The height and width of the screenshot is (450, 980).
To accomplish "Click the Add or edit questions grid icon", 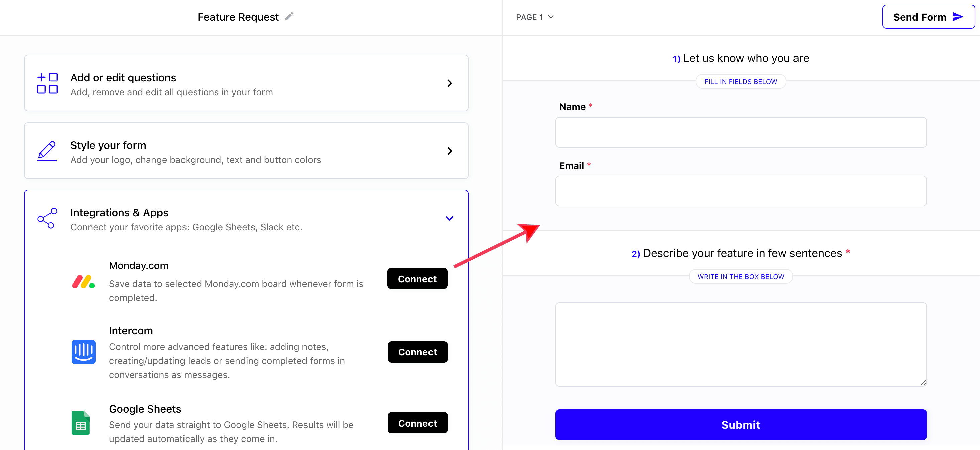I will [x=47, y=83].
